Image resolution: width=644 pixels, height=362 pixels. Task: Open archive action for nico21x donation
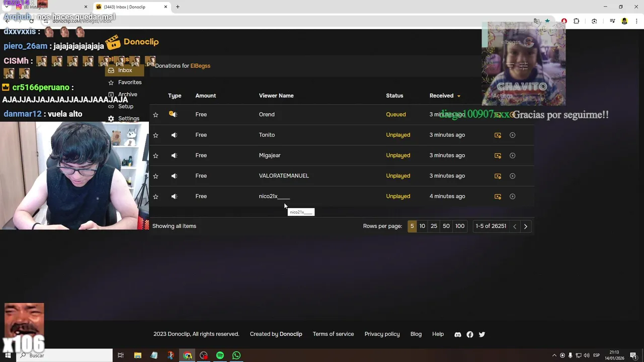click(x=498, y=197)
